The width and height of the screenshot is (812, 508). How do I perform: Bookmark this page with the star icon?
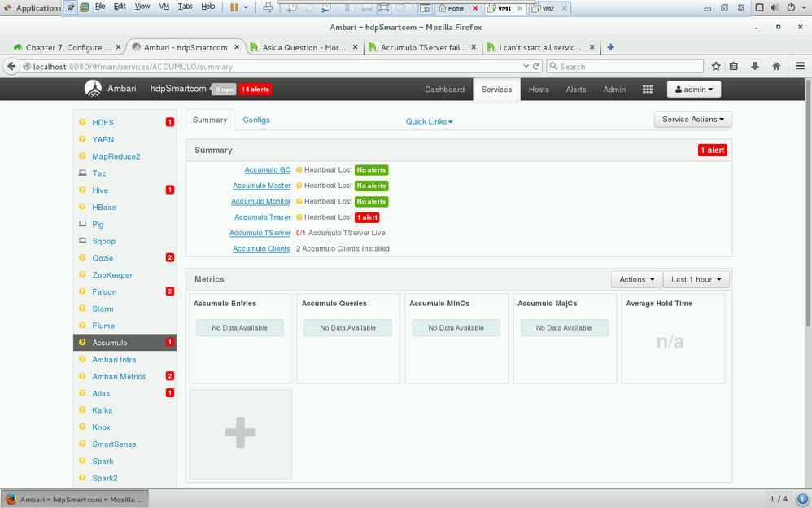coord(716,67)
